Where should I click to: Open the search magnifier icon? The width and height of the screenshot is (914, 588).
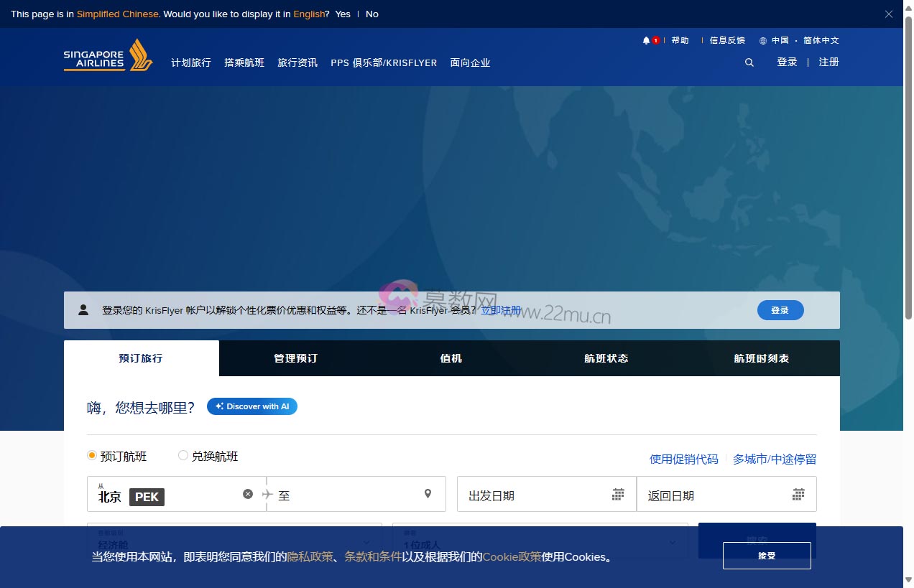coord(749,62)
